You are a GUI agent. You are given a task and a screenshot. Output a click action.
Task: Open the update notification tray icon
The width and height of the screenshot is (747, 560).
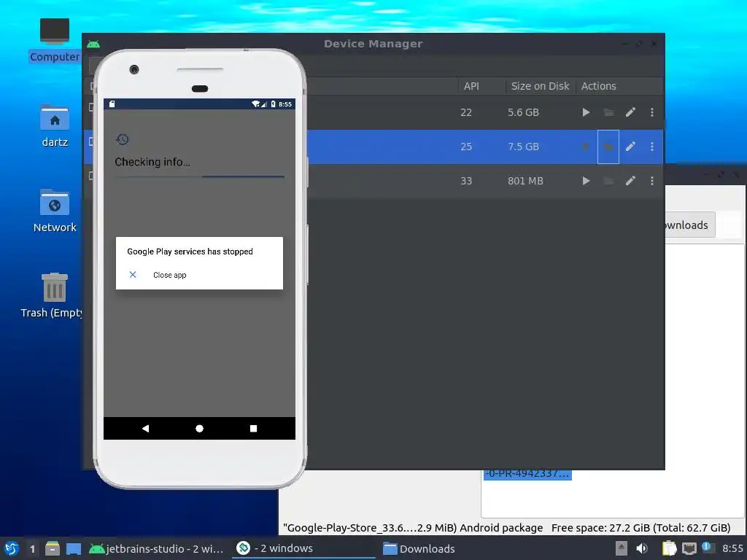tap(708, 548)
